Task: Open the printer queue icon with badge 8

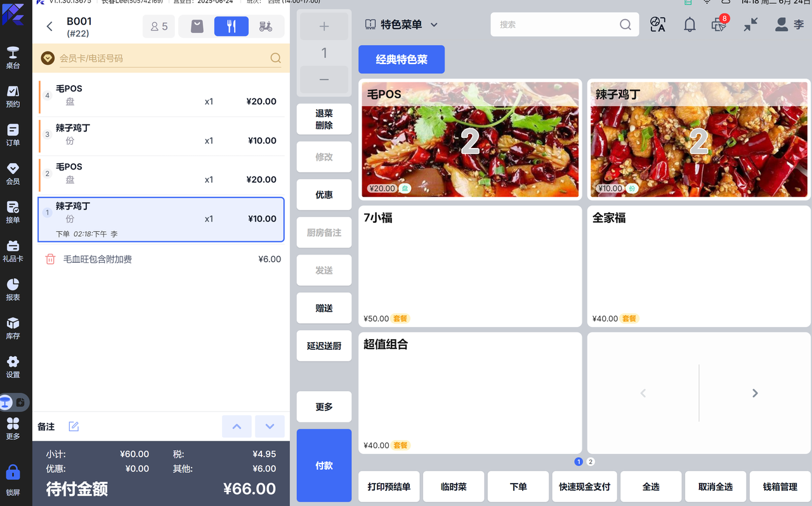Action: [719, 24]
